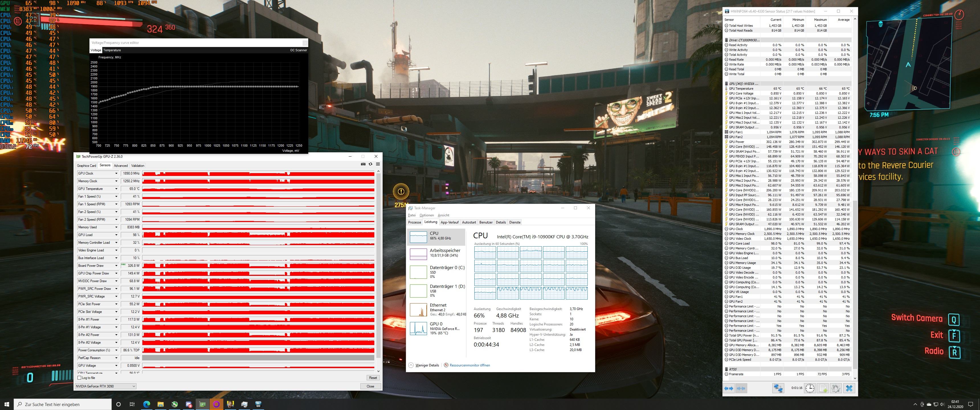The width and height of the screenshot is (980, 410).
Task: Open HWiNFO settings gear icon
Action: coord(836,388)
